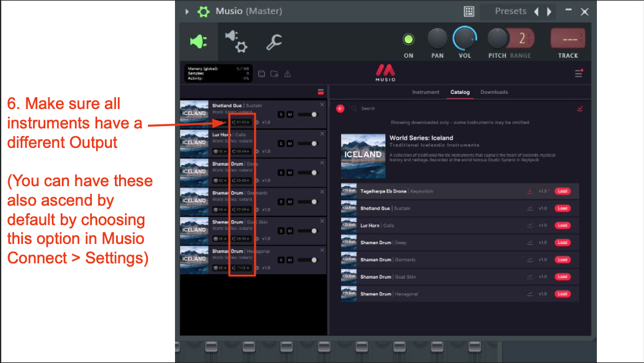The width and height of the screenshot is (644, 363).
Task: Click the keyboard grid icon left of Presets
Action: (469, 12)
